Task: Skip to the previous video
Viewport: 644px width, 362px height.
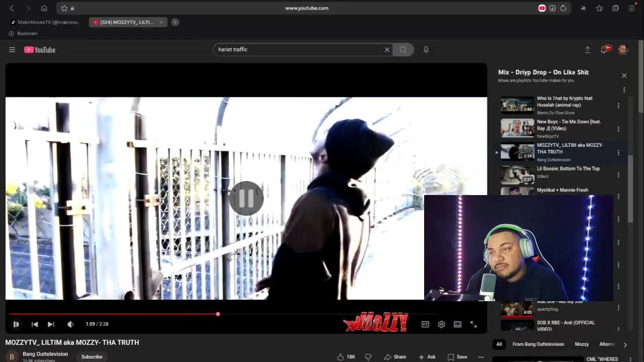Action: 35,324
